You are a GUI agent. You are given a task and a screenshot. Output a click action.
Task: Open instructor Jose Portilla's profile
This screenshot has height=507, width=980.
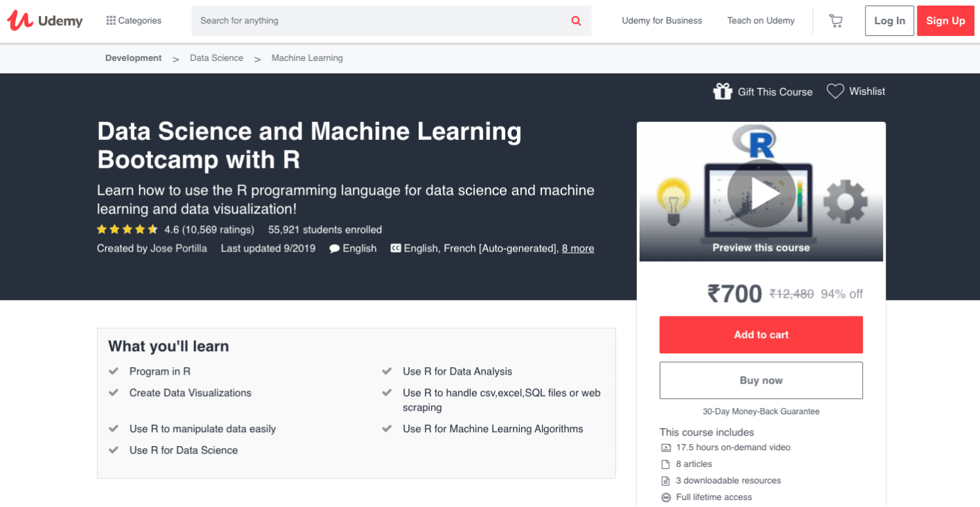coord(179,249)
